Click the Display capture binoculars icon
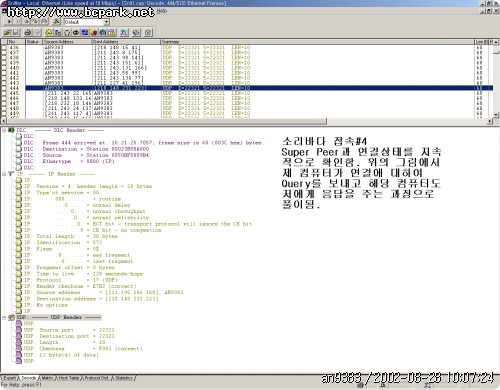The image size is (500, 390). (x=44, y=22)
